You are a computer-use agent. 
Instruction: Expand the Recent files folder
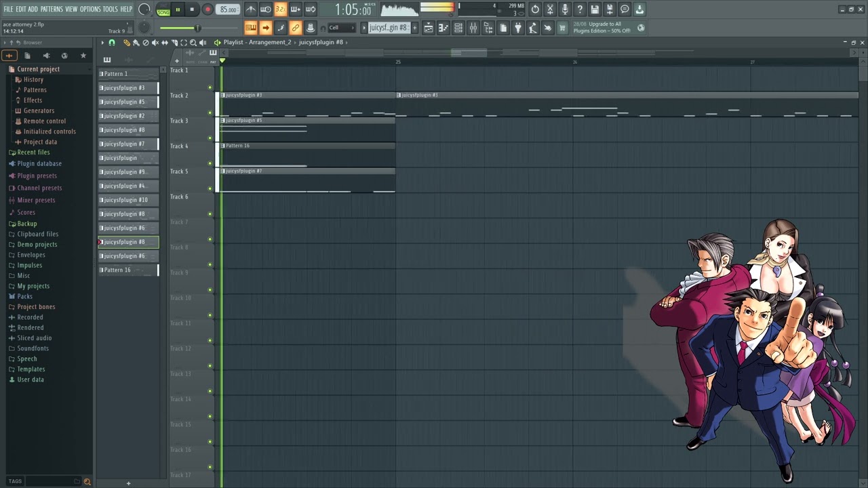tap(33, 152)
